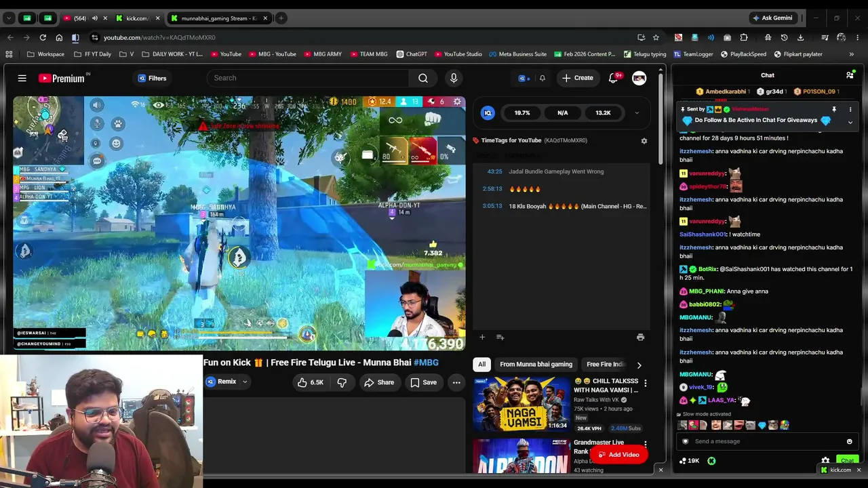
Task: Open vidIQ Filters button
Action: [152, 78]
